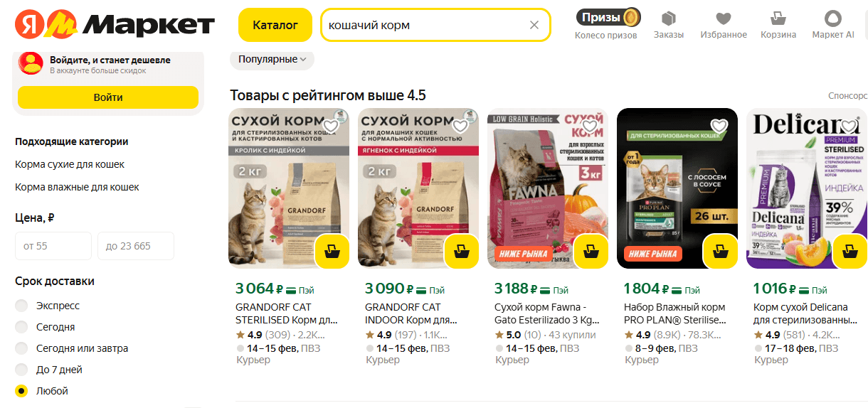Screen dimensions: 868x408
Task: Open the Маркет AI icon
Action: [x=833, y=18]
